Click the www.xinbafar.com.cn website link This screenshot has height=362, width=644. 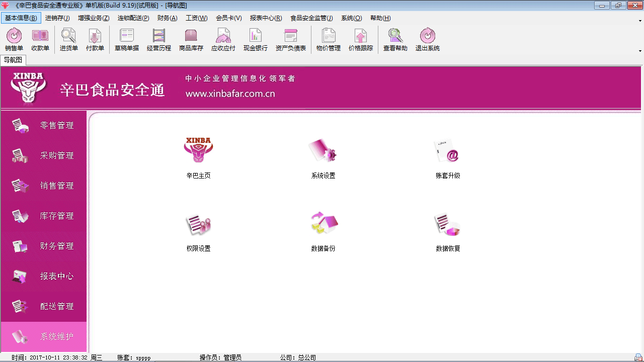click(230, 94)
